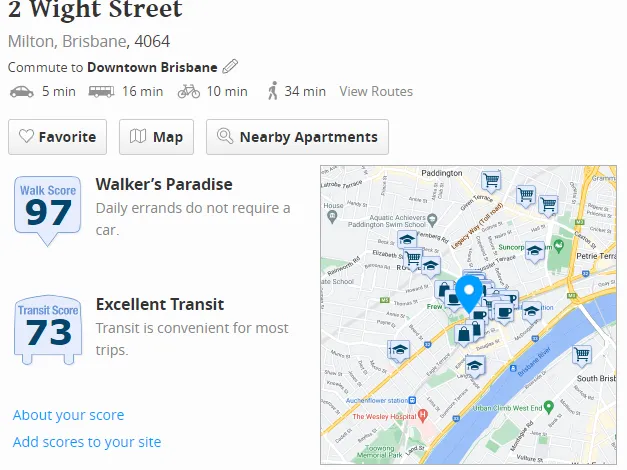The width and height of the screenshot is (627, 470).
Task: Open the About your score link
Action: coord(68,415)
